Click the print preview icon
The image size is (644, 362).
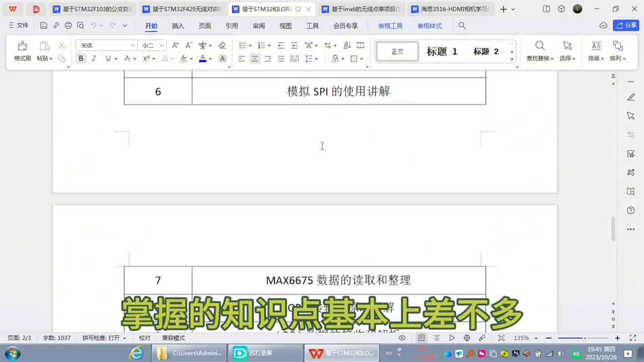[80, 26]
